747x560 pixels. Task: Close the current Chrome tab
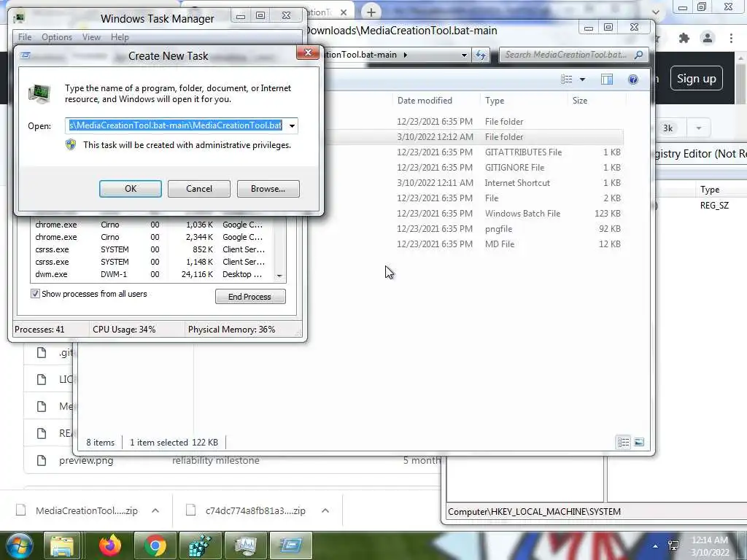click(344, 12)
